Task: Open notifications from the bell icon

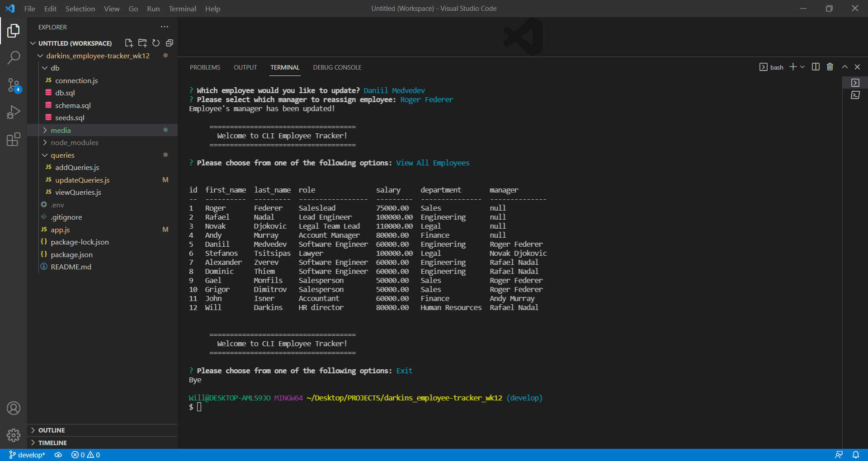Action: [x=856, y=455]
